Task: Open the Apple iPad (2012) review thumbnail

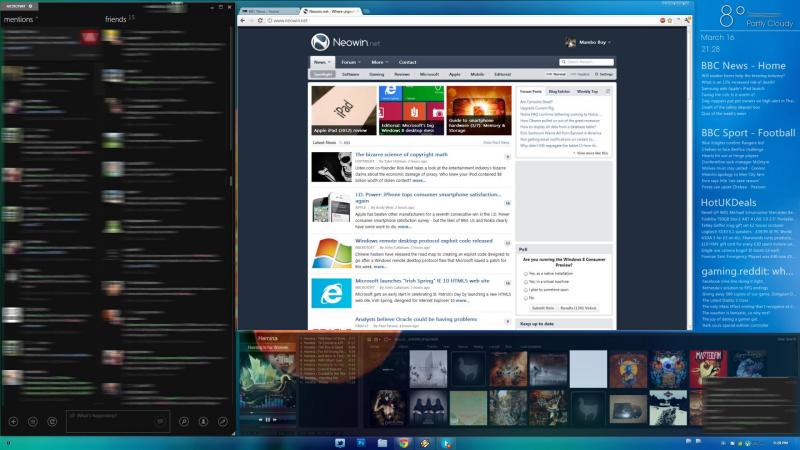Action: tap(344, 110)
